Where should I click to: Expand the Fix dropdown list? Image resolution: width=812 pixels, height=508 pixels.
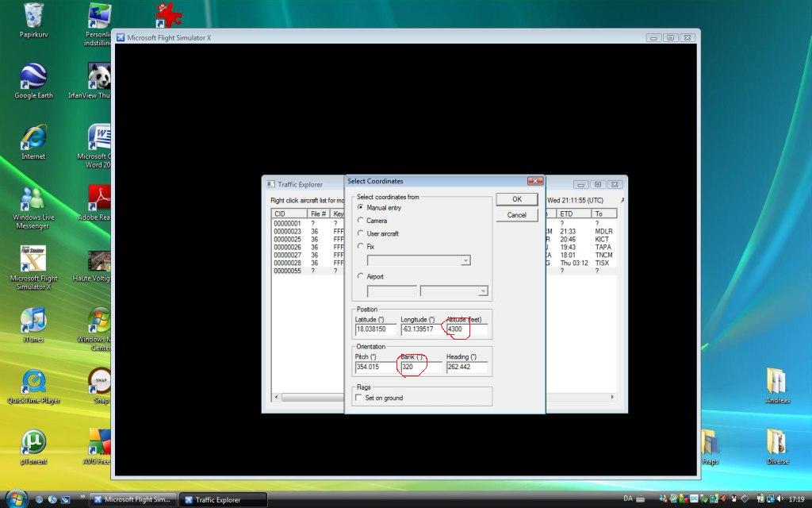[x=465, y=260]
